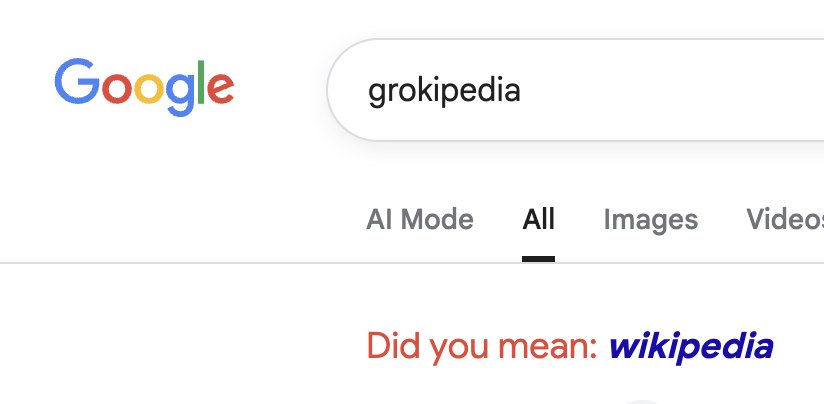824x404 pixels.
Task: Open the AI Mode tab
Action: (420, 219)
